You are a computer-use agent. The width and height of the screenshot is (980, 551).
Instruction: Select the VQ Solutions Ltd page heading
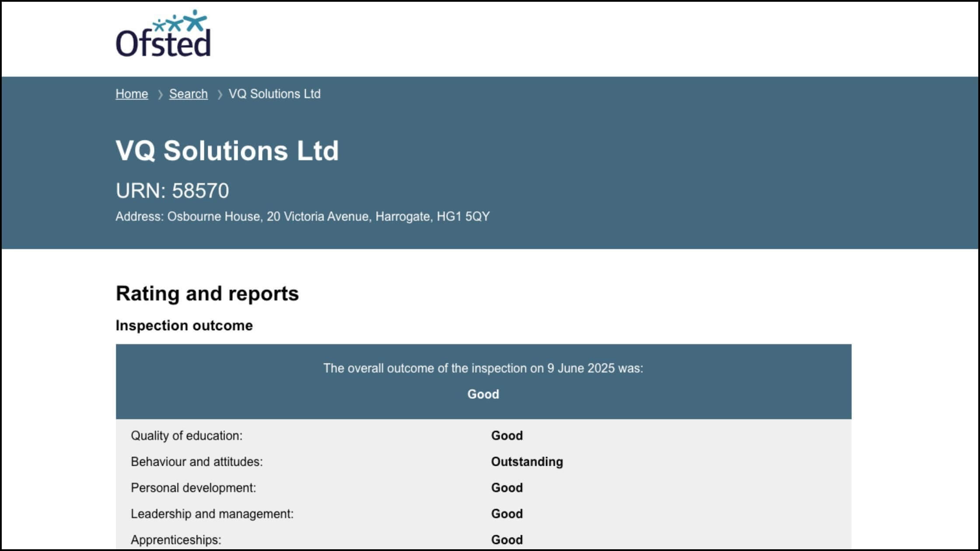point(227,151)
